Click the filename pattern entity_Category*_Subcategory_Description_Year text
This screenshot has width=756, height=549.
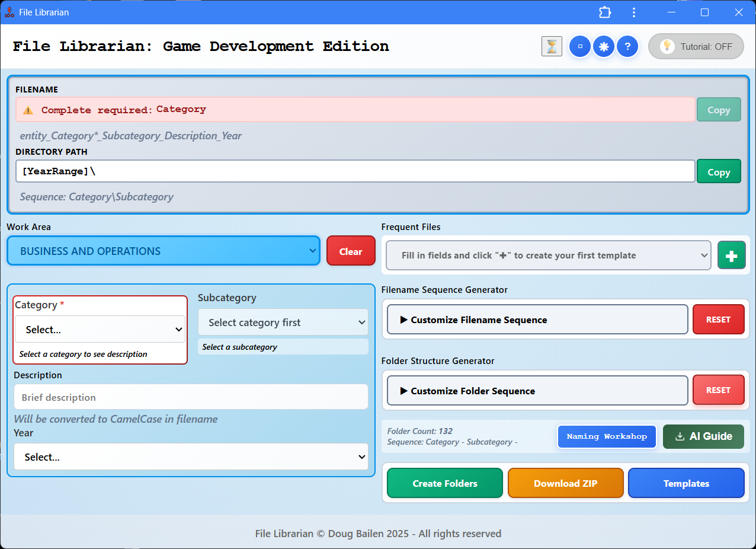131,136
